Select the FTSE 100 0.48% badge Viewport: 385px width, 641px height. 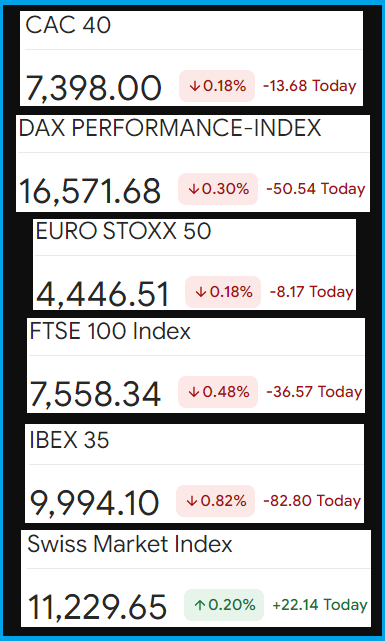pyautogui.click(x=218, y=392)
